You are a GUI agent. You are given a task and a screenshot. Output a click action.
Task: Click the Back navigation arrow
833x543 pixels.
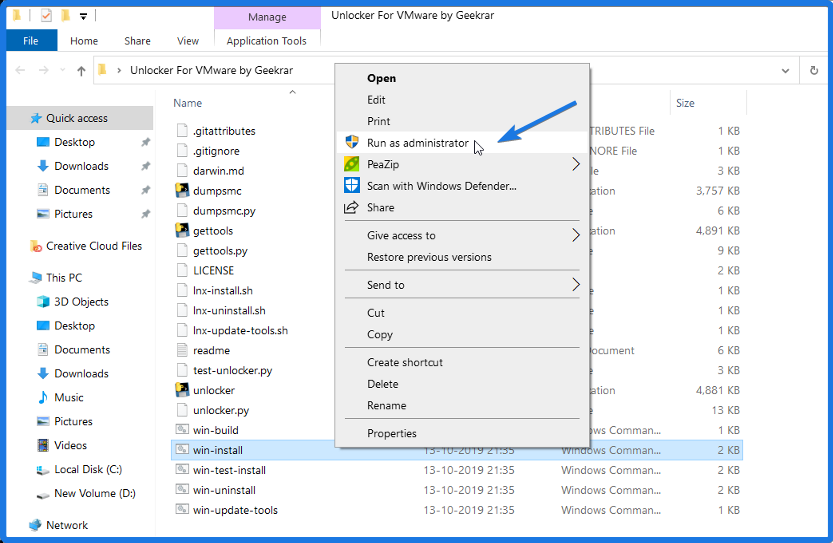click(20, 70)
